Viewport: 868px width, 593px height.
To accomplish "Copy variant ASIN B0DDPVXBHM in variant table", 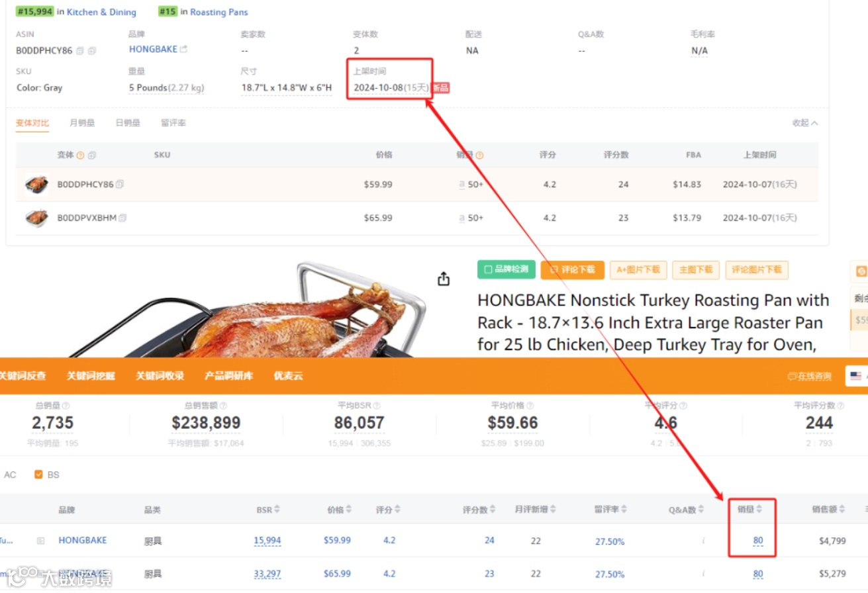I will [x=123, y=218].
